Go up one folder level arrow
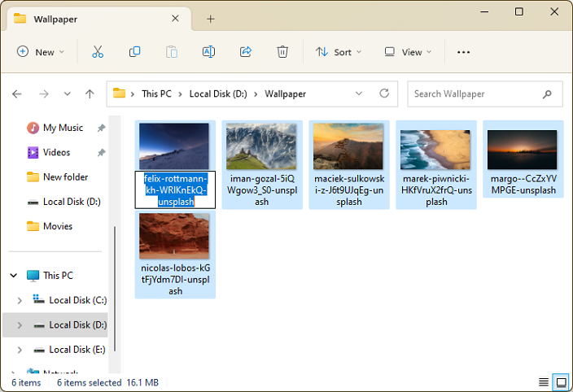573x392 pixels. coord(90,94)
